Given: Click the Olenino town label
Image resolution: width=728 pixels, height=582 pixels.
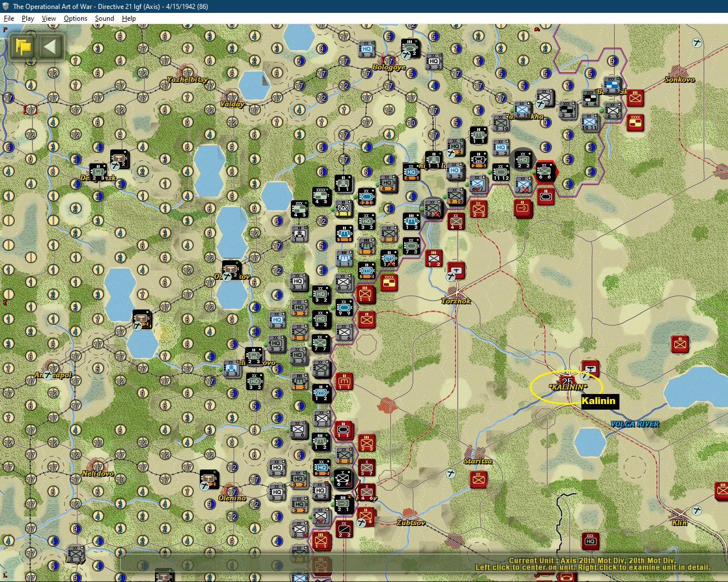Looking at the screenshot, I should [232, 498].
